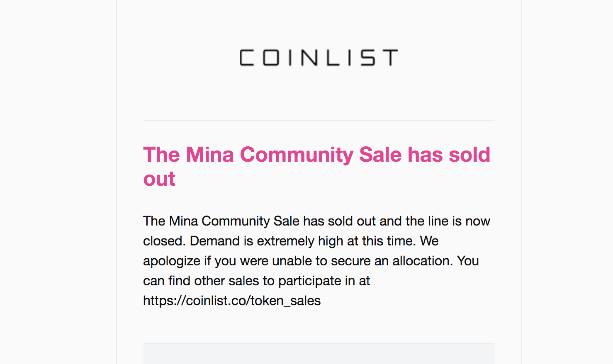Click the horizontal divider under the logo
This screenshot has width=613, height=364.
click(x=319, y=121)
